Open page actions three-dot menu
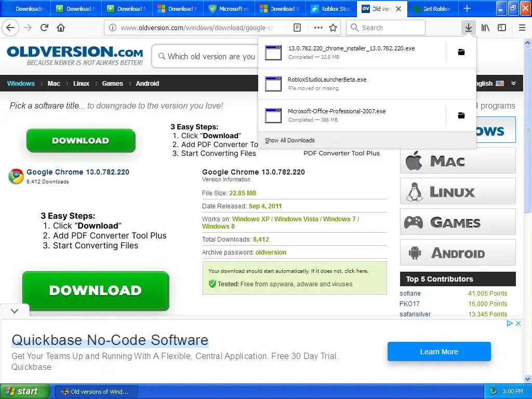 pos(318,28)
